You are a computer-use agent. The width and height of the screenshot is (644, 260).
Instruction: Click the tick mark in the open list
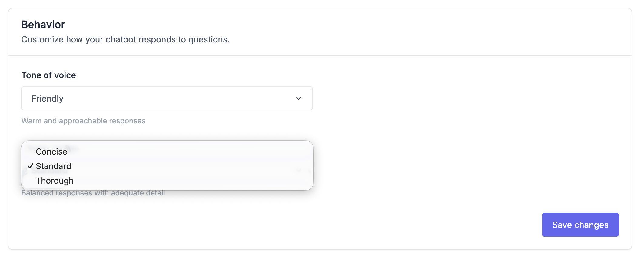(x=30, y=166)
